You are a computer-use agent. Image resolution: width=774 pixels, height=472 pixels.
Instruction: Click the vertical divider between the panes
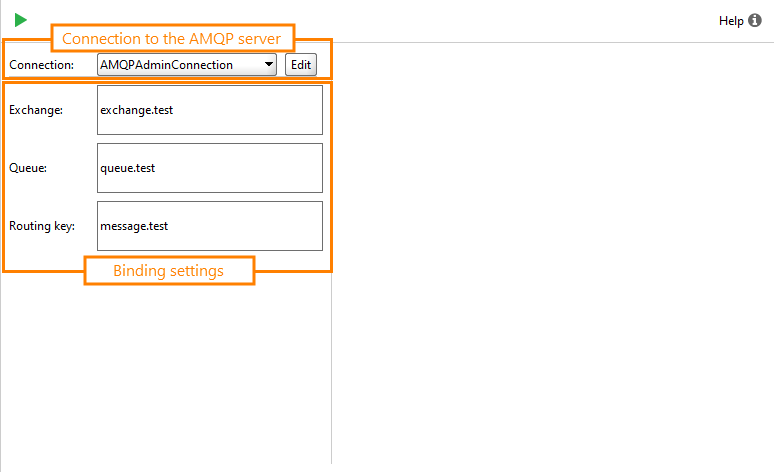click(x=332, y=368)
